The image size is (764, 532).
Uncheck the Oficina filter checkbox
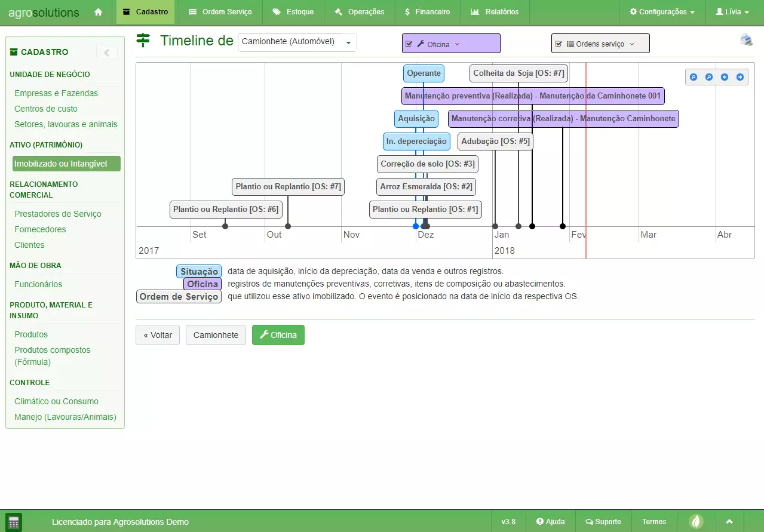pyautogui.click(x=409, y=44)
